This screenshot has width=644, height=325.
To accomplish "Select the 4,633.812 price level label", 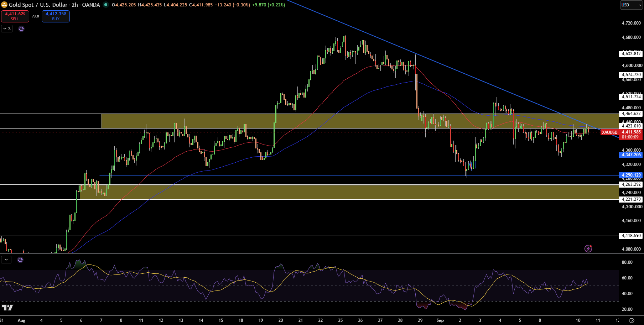I will [x=631, y=54].
